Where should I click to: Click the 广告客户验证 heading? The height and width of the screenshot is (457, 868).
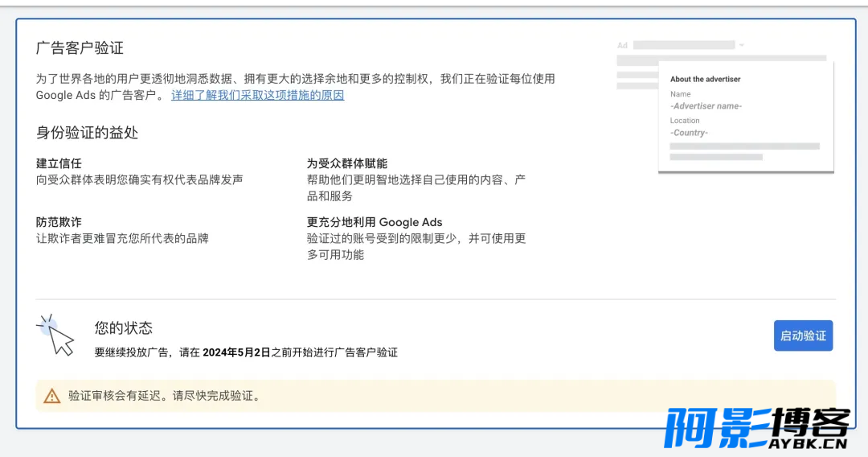[80, 48]
